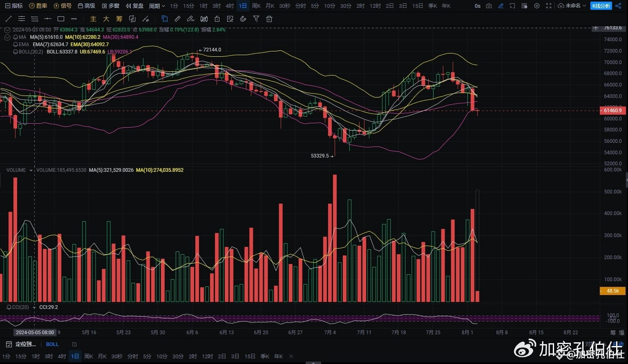Click the 筹 chip distribution icon
628x364 pixels.
coord(119,19)
